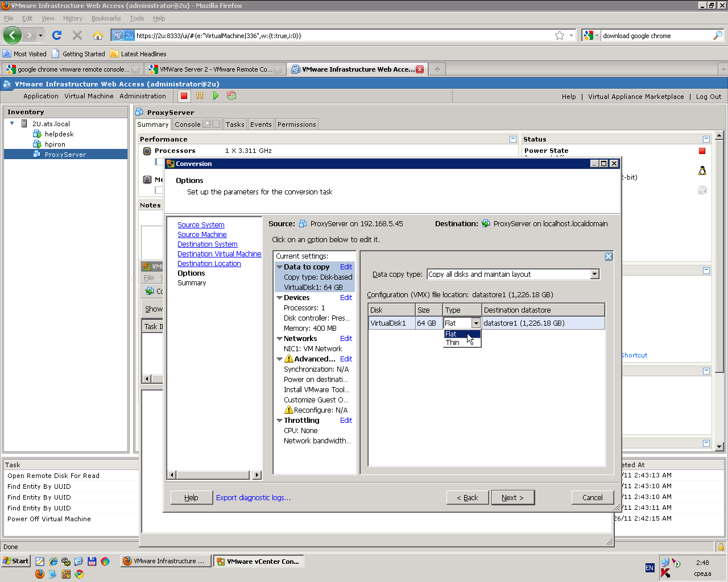The image size is (728, 582).
Task: Close the edit pane with the X icon
Action: pyautogui.click(x=609, y=256)
